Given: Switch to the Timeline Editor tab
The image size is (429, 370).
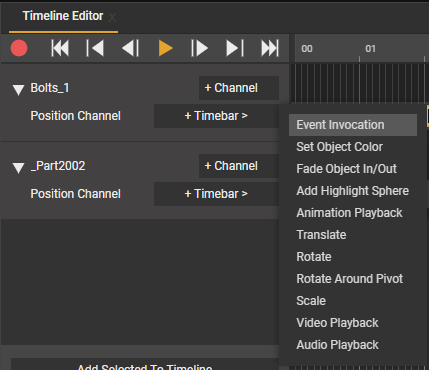Looking at the screenshot, I should 63,16.
